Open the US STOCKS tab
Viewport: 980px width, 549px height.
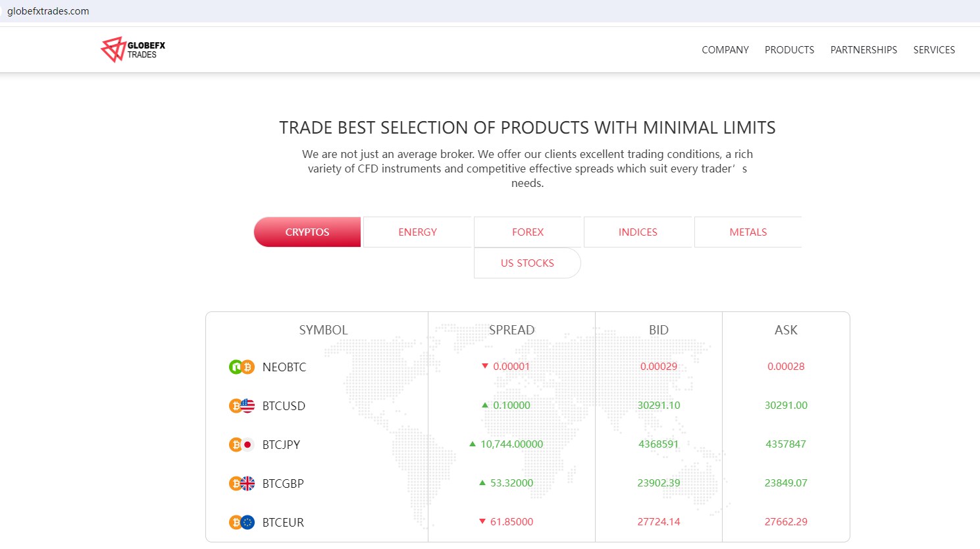tap(527, 263)
